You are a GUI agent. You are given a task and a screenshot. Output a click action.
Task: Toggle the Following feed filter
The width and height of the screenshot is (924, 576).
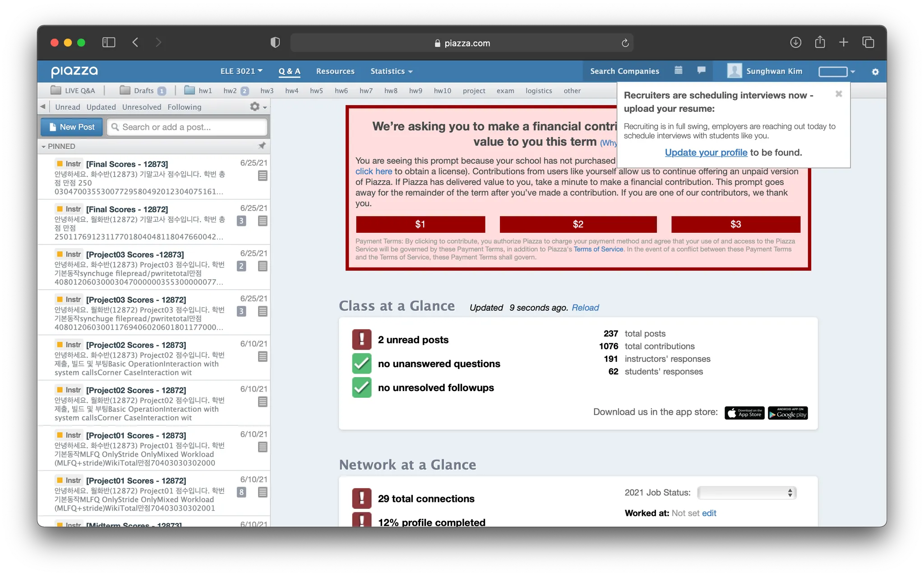pos(184,107)
